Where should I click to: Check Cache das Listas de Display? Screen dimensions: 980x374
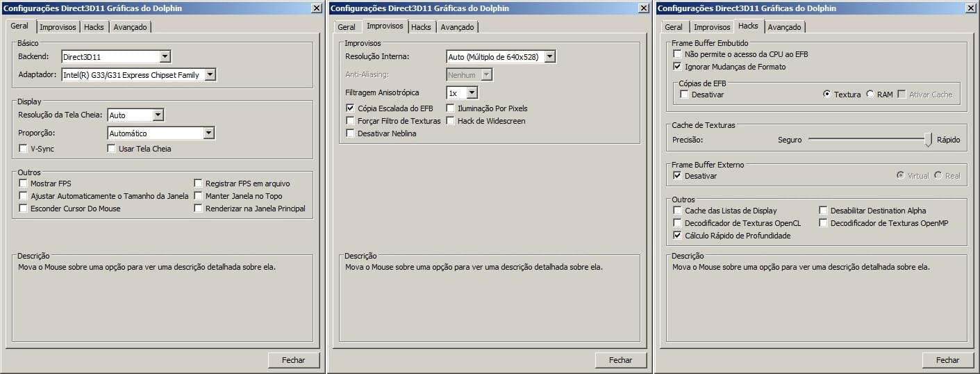[678, 211]
